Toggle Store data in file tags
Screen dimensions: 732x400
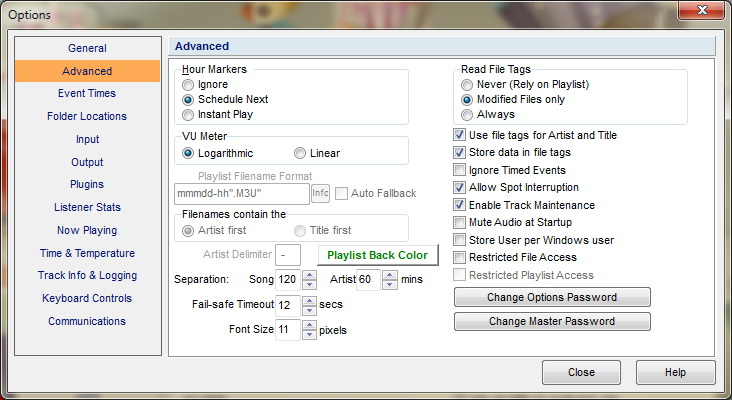click(459, 153)
